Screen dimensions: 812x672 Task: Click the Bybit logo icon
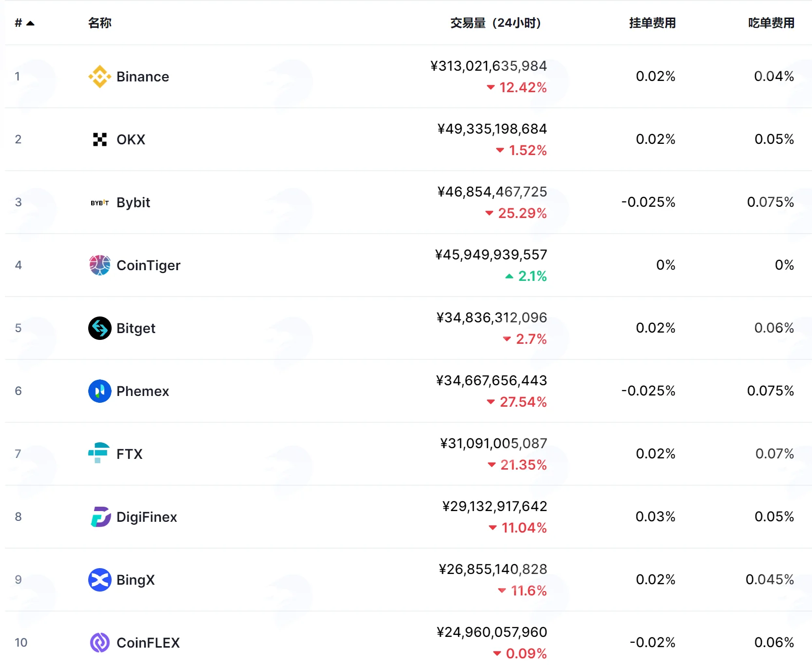coord(99,202)
